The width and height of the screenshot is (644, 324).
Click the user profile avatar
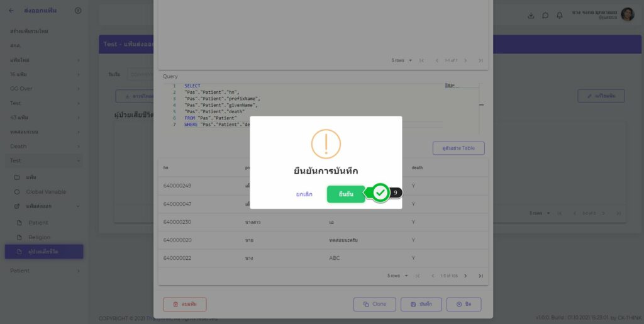(x=627, y=14)
